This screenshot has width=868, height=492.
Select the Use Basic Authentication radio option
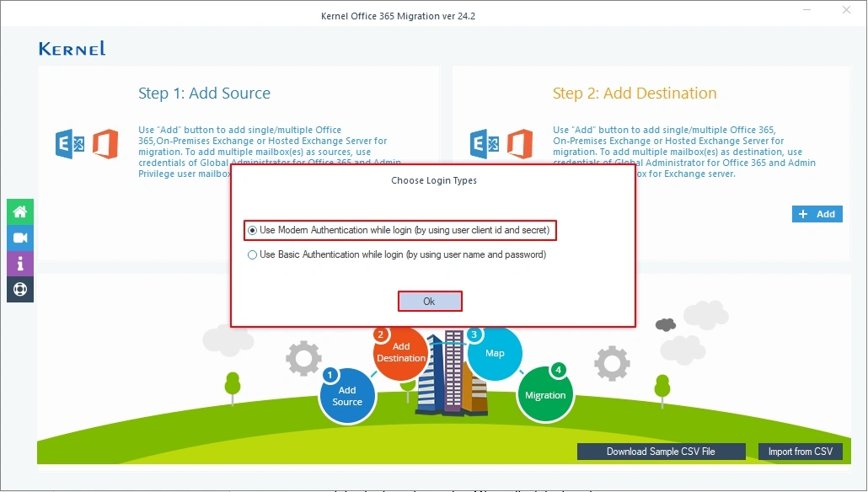click(253, 254)
